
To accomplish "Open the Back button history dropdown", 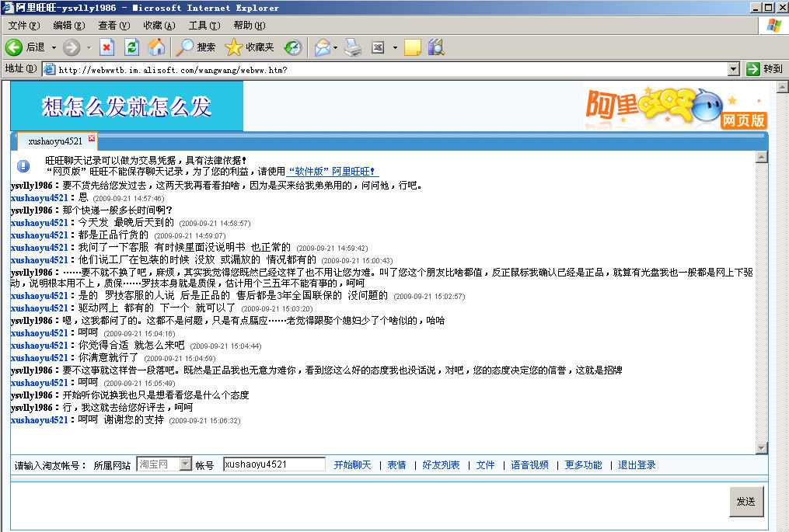I will click(54, 48).
